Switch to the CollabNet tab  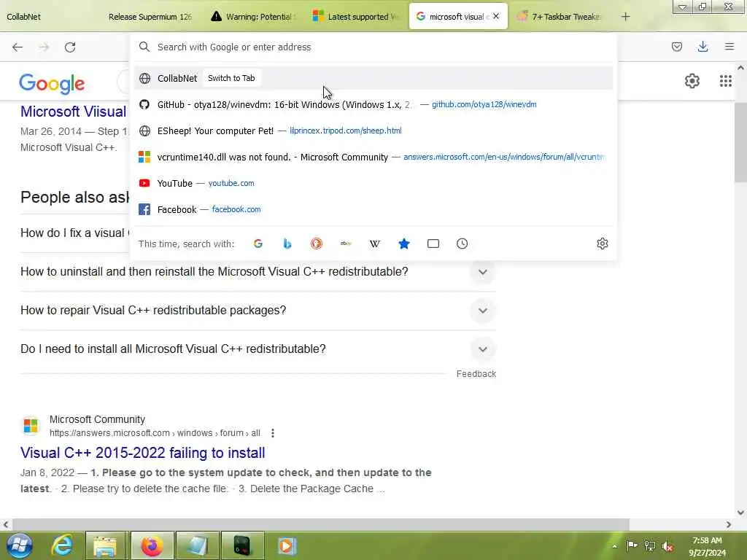coord(24,17)
